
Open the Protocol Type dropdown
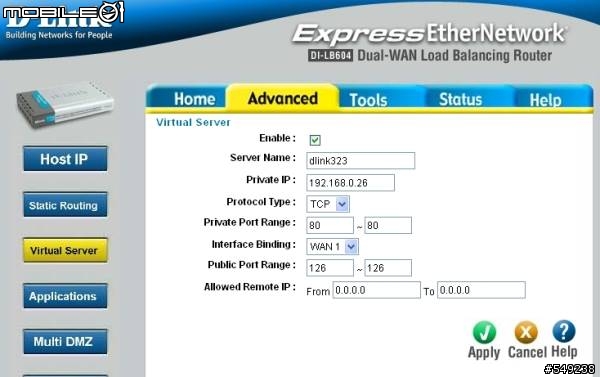(328, 204)
